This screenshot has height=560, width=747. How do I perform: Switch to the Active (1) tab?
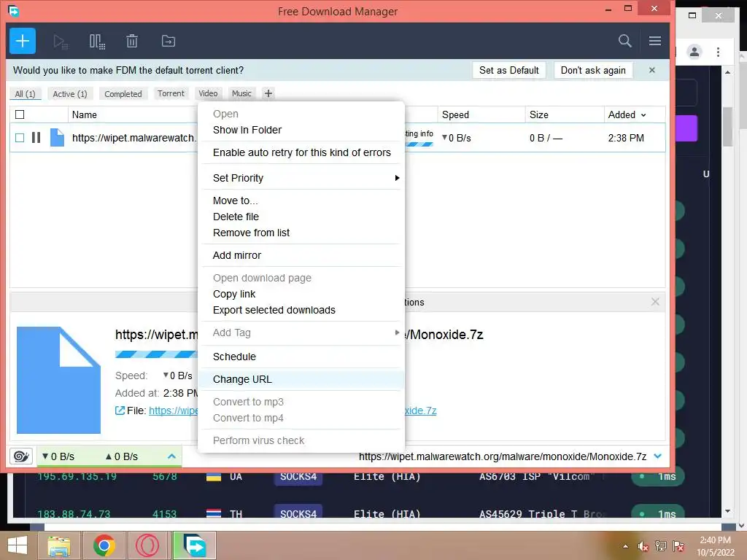(x=70, y=94)
